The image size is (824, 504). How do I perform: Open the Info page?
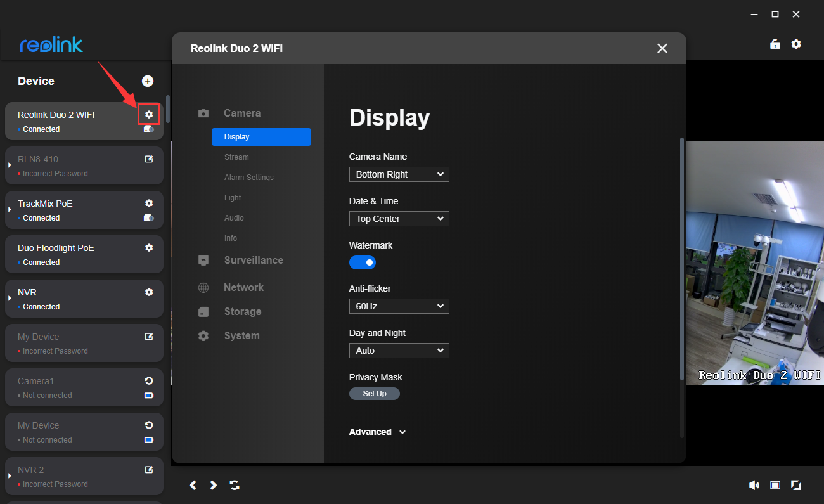pyautogui.click(x=231, y=238)
